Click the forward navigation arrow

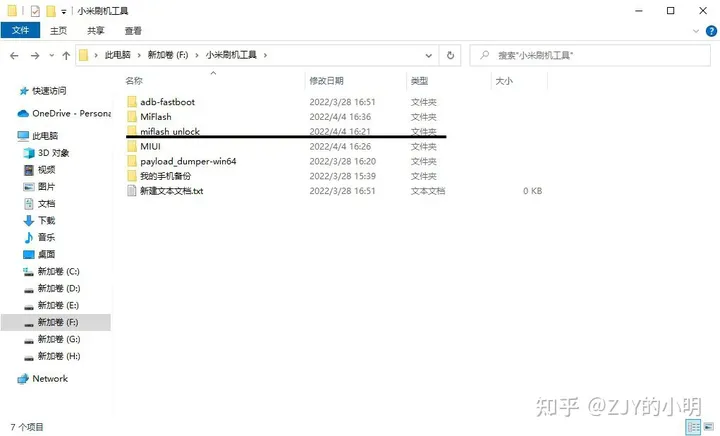click(35, 56)
